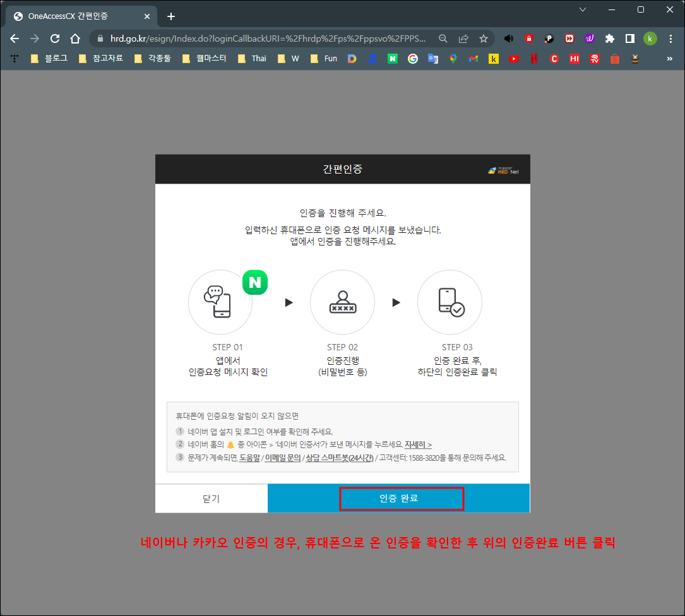Click the Naver N badge on STEP 01
This screenshot has width=685, height=616.
(x=254, y=282)
